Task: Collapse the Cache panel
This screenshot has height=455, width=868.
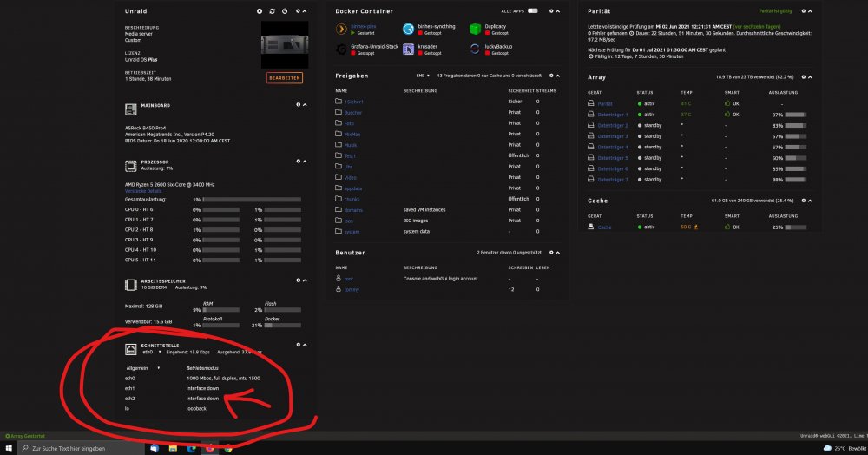Action: pyautogui.click(x=810, y=201)
